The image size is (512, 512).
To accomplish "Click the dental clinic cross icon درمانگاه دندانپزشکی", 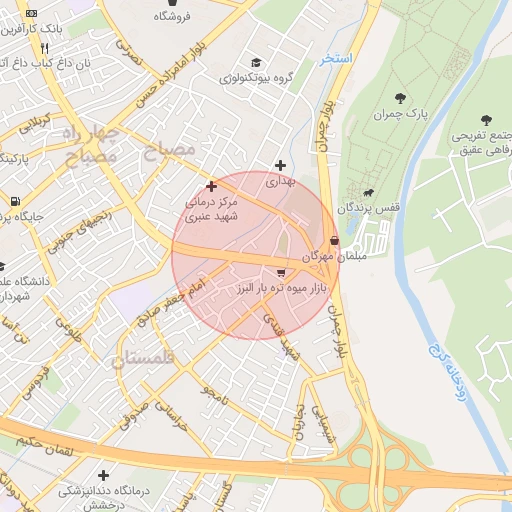I will pos(103,475).
